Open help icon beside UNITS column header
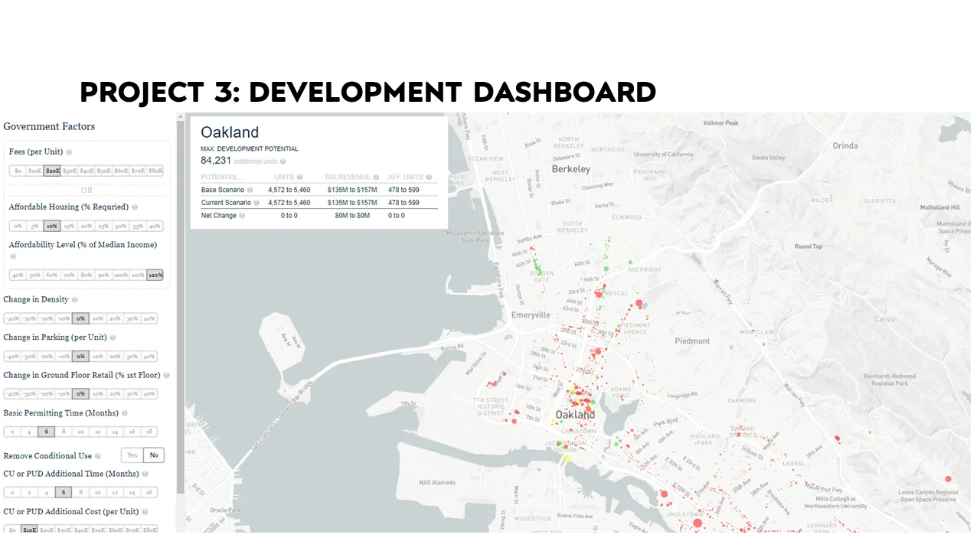Image resolution: width=980 pixels, height=551 pixels. pos(300,177)
